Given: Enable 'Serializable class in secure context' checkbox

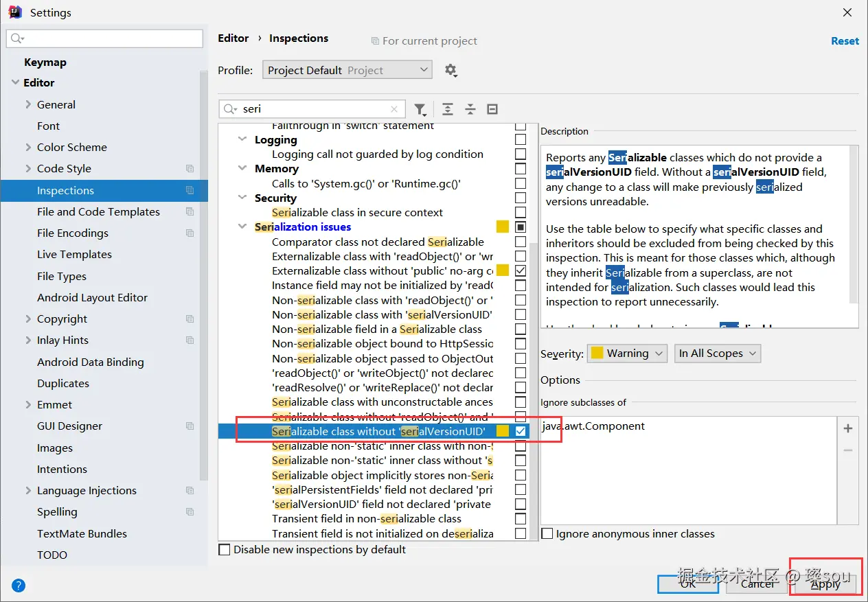Looking at the screenshot, I should pos(521,212).
